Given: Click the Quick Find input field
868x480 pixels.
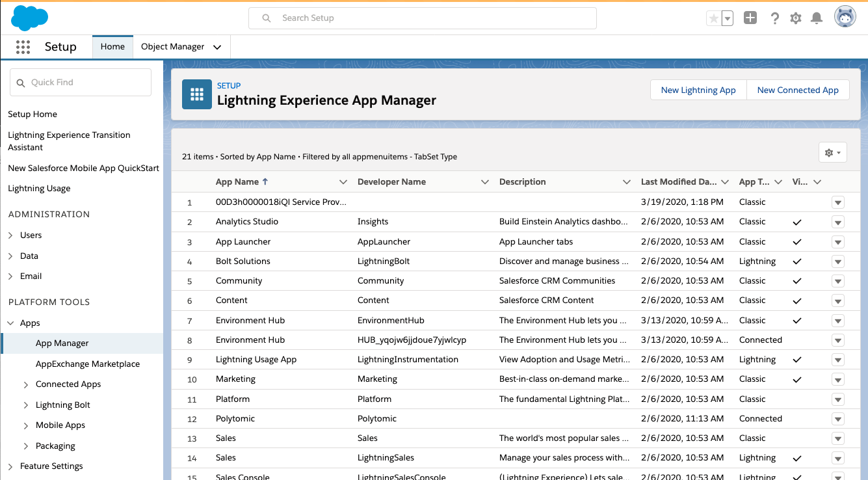Looking at the screenshot, I should (81, 83).
